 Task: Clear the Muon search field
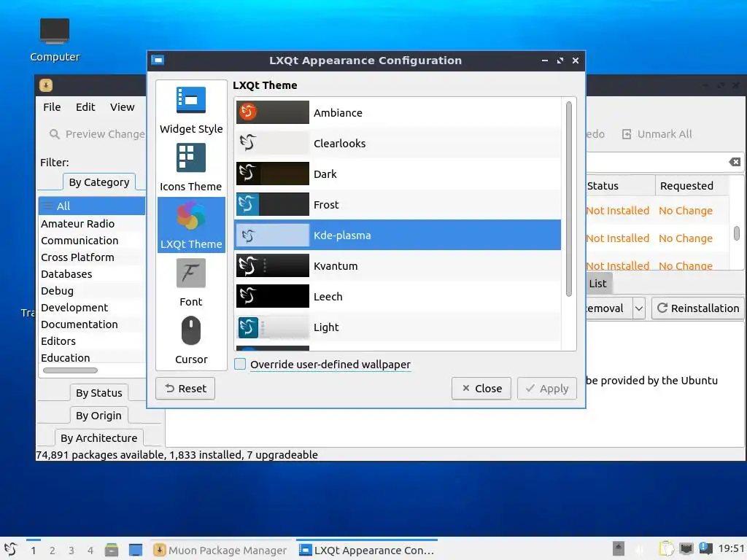[735, 162]
